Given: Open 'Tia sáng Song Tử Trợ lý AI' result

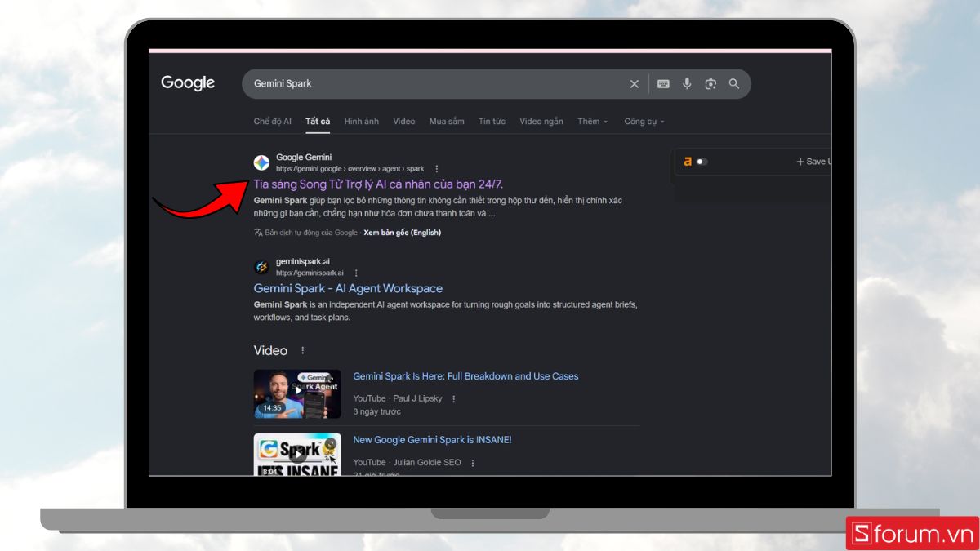Looking at the screenshot, I should coord(378,184).
